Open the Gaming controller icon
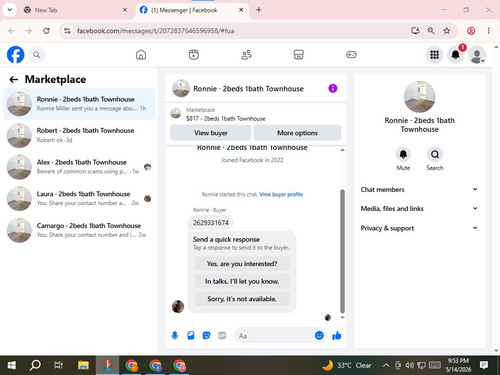Screen dimensions: 500x375 click(x=351, y=55)
